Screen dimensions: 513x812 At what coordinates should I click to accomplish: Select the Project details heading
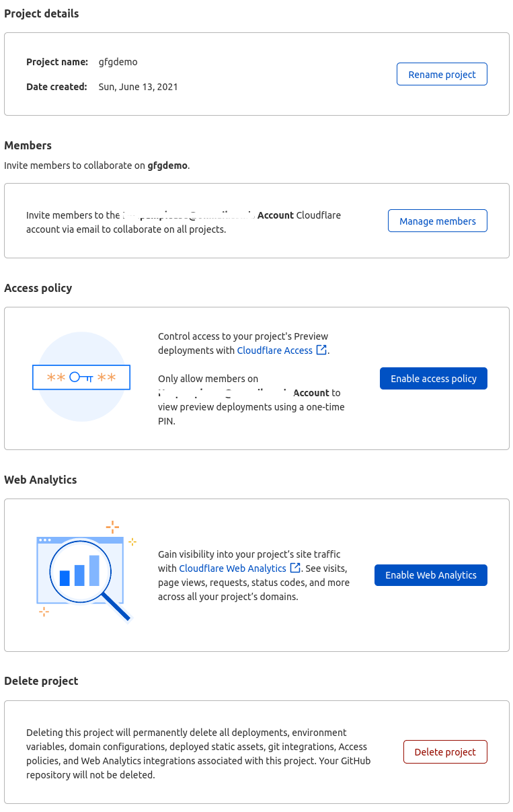41,13
